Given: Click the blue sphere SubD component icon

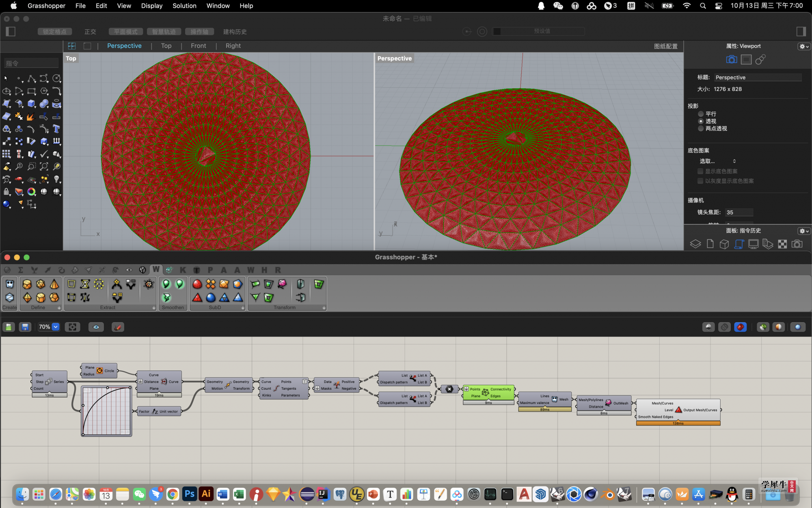Looking at the screenshot, I should (211, 297).
